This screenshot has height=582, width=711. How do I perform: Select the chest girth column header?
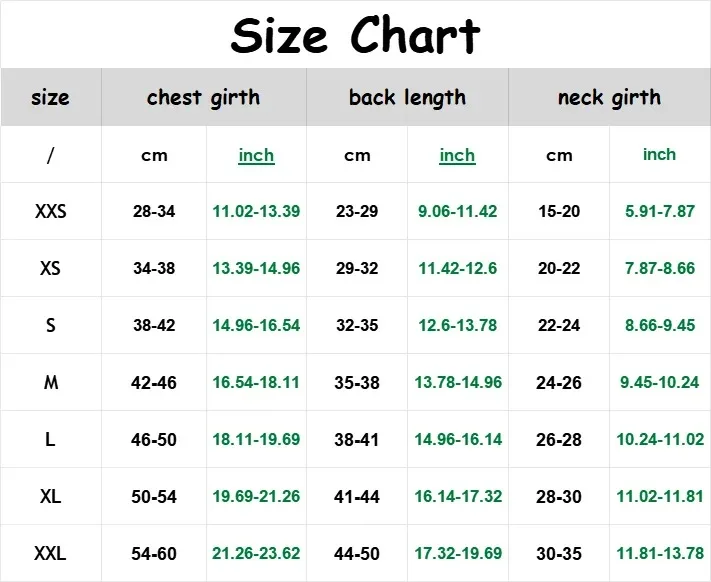coord(203,97)
